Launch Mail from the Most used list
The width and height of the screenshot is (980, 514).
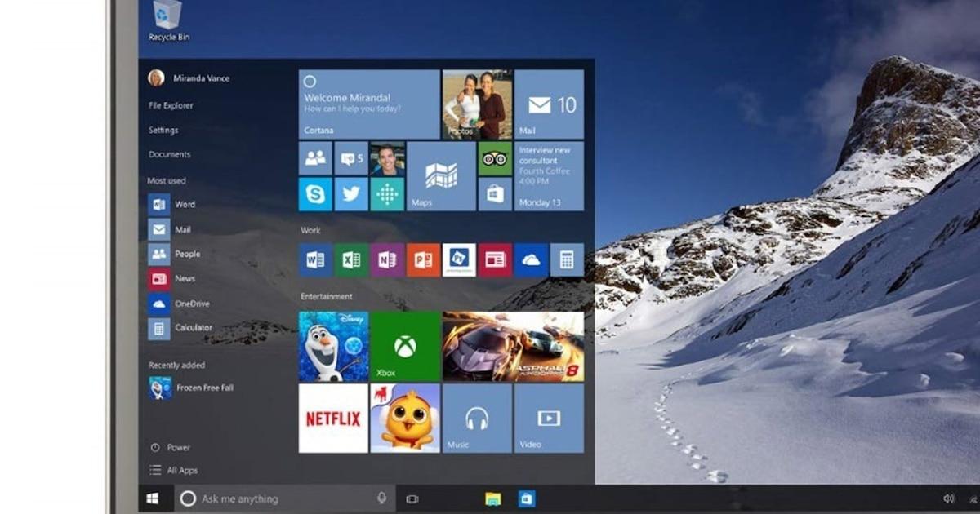pos(170,229)
